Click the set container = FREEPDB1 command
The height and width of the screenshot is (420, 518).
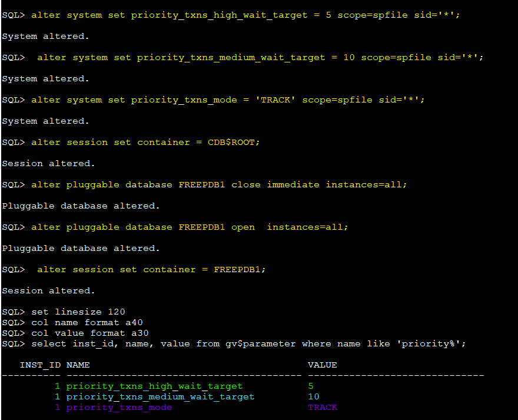click(x=151, y=269)
